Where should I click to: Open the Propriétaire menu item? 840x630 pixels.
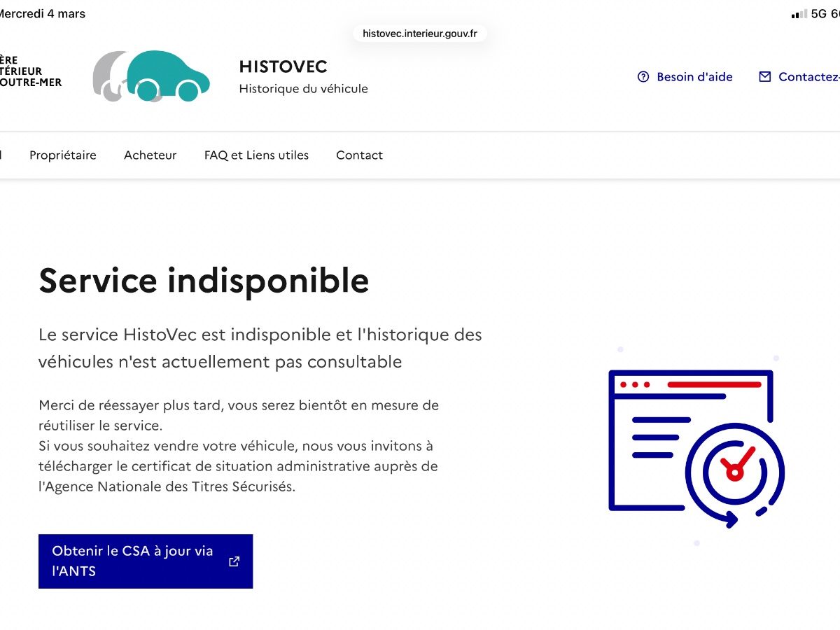pos(63,155)
